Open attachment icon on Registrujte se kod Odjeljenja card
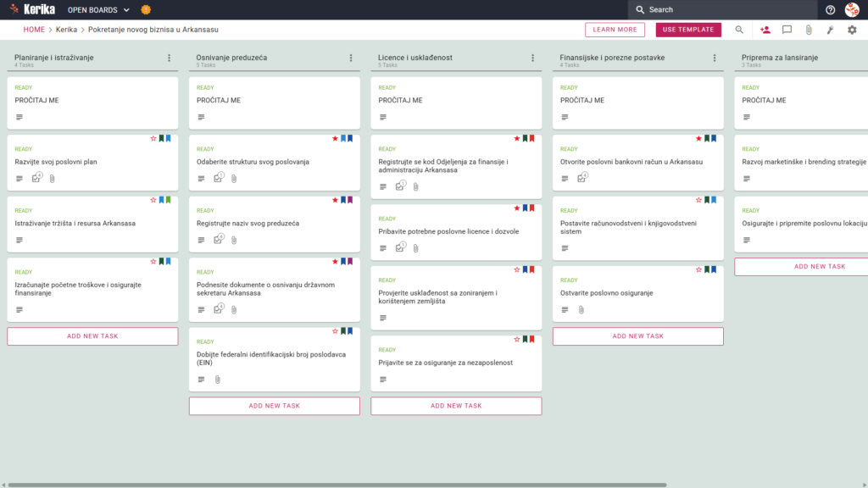This screenshot has width=868, height=488. click(415, 187)
